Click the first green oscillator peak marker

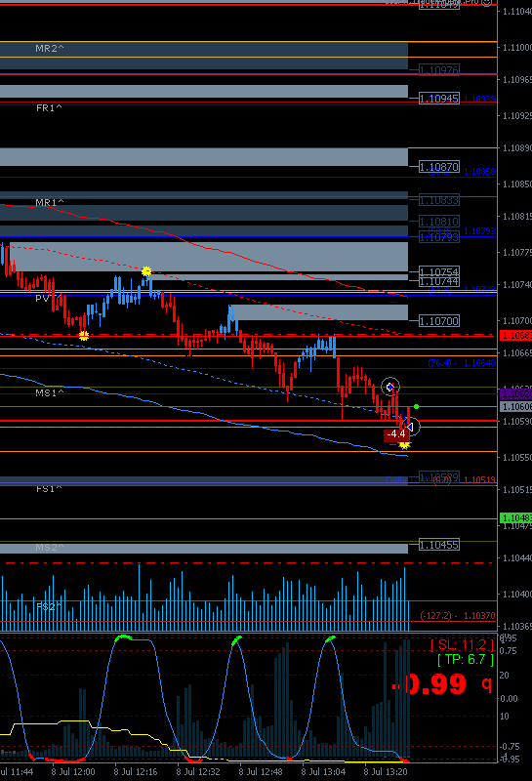[123, 637]
